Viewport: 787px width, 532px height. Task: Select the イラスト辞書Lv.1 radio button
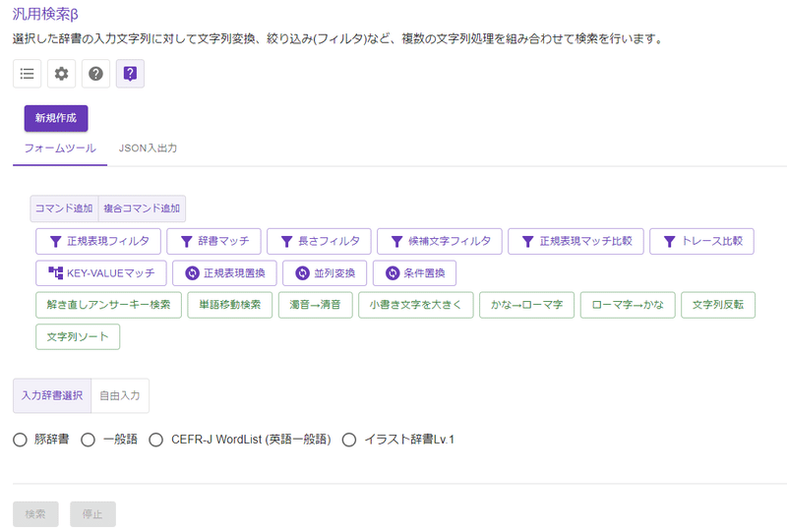349,441
